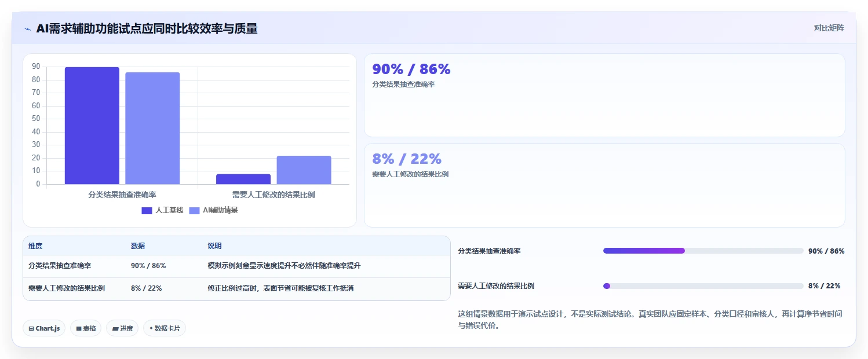Viewport: 868px width, 359px height.
Task: Click the 需要人工修改的结果比例 caption under 8% / 22%
Action: pyautogui.click(x=410, y=174)
